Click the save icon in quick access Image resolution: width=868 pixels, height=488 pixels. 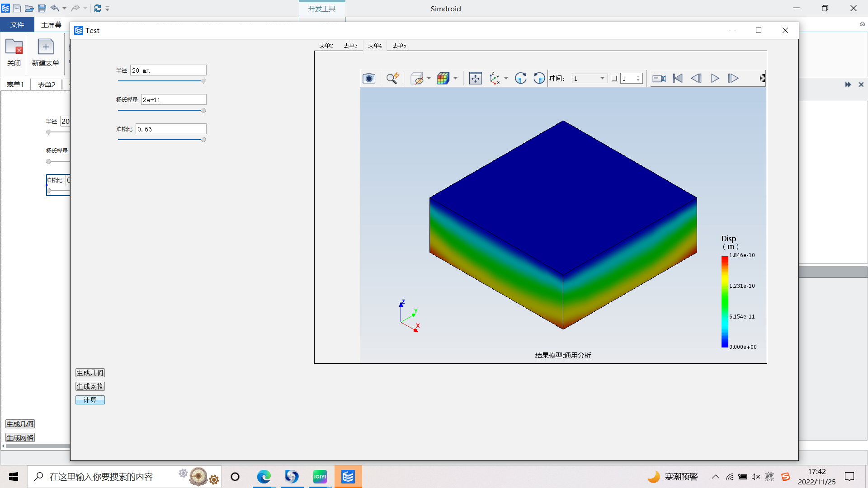click(42, 8)
